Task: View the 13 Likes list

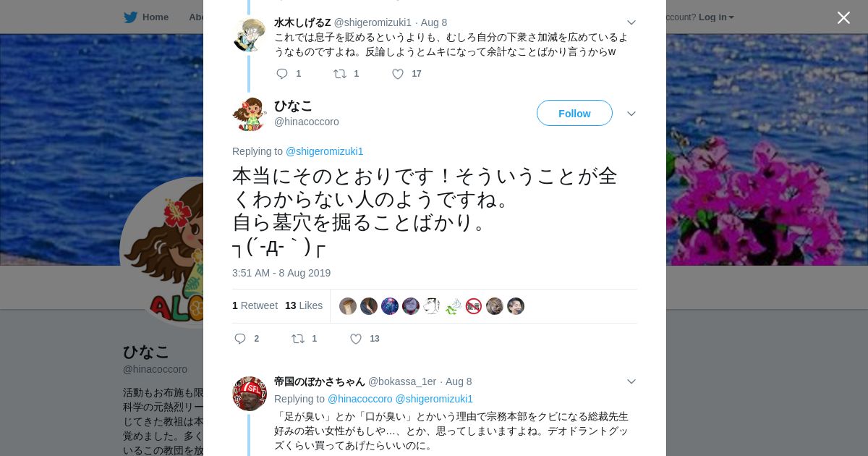Action: pyautogui.click(x=304, y=305)
